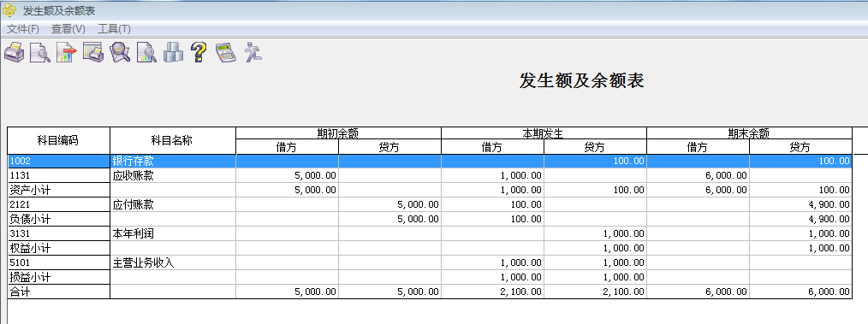Viewport: 868px width, 324px height.
Task: Click the export icon with red arrow
Action: pyautogui.click(x=67, y=52)
